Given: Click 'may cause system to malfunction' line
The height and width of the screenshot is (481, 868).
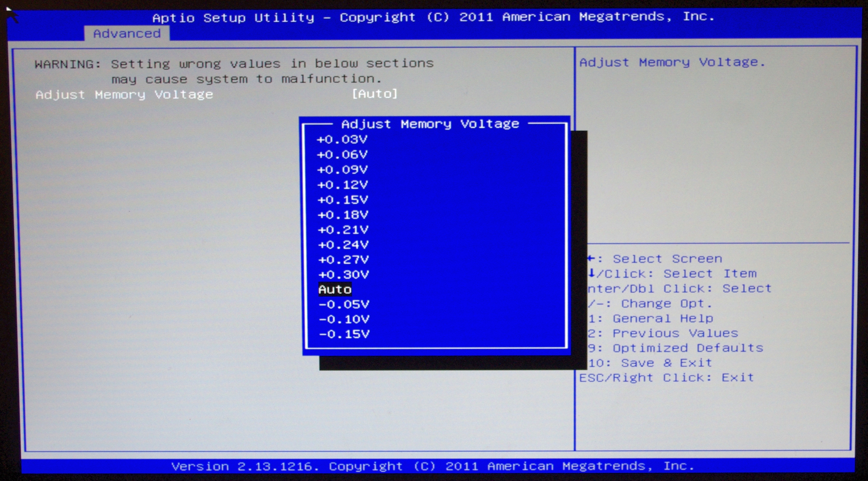Looking at the screenshot, I should (x=247, y=79).
